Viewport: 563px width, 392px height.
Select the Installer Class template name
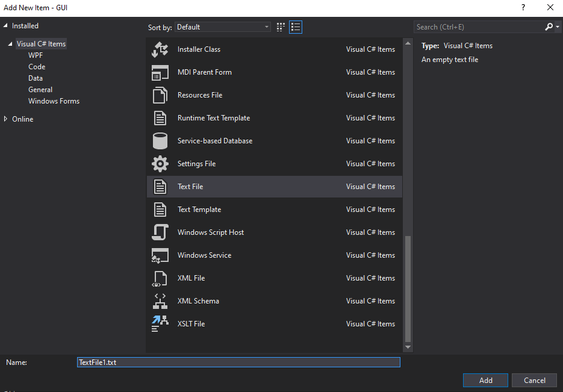pyautogui.click(x=199, y=49)
